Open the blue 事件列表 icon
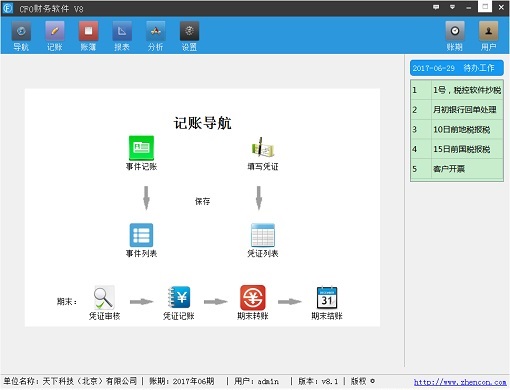Viewport: 510px width, 390px height. click(x=141, y=235)
